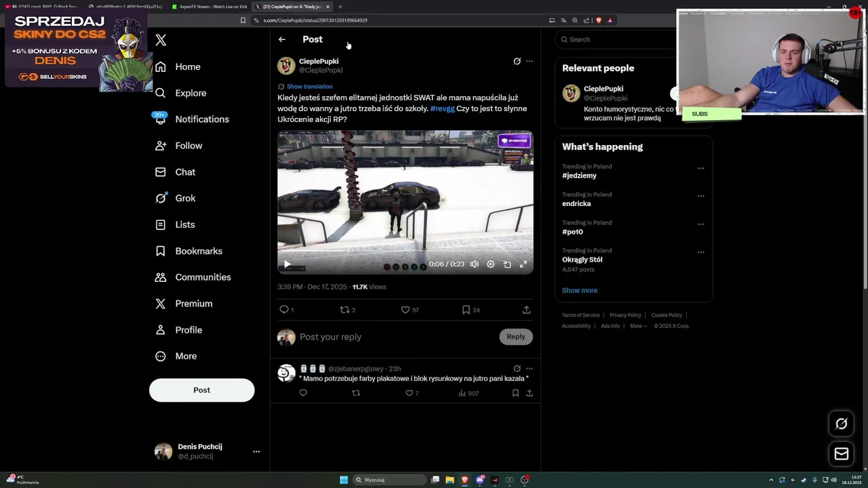
Task: Click the taskbar Wyszukaj search box
Action: (389, 480)
